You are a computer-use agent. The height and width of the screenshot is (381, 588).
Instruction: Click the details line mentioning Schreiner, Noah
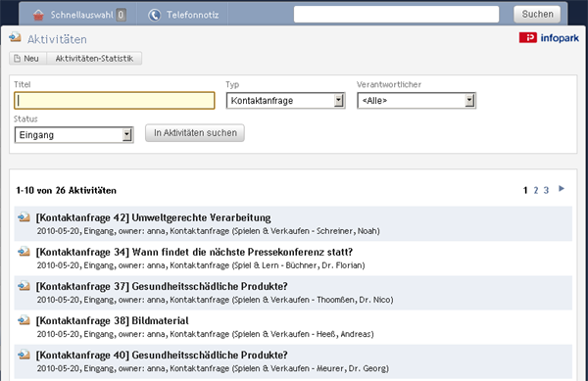[208, 231]
